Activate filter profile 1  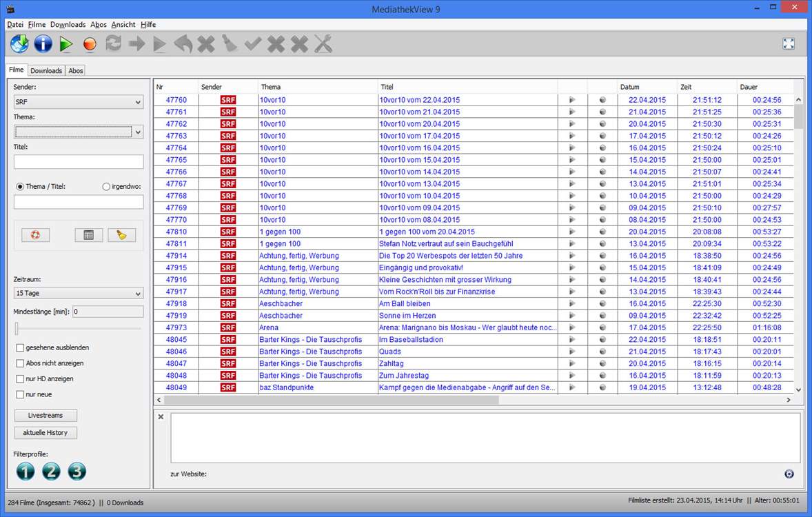[26, 472]
